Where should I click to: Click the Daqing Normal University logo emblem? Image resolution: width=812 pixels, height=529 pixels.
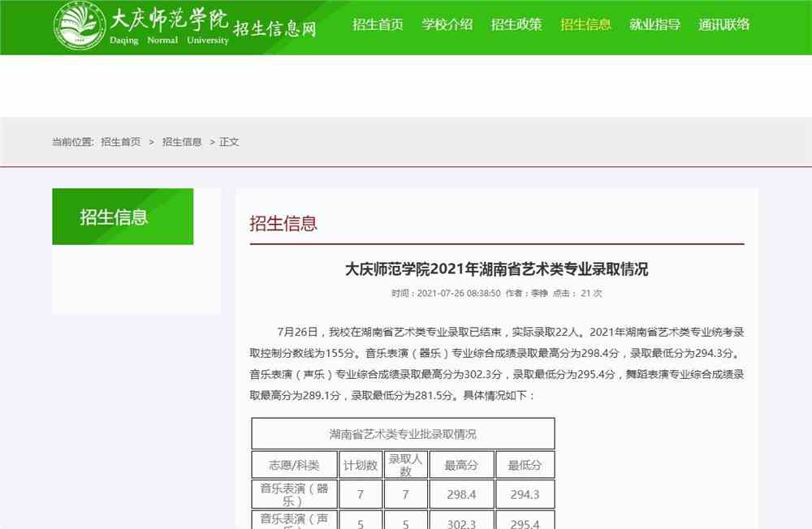80,25
